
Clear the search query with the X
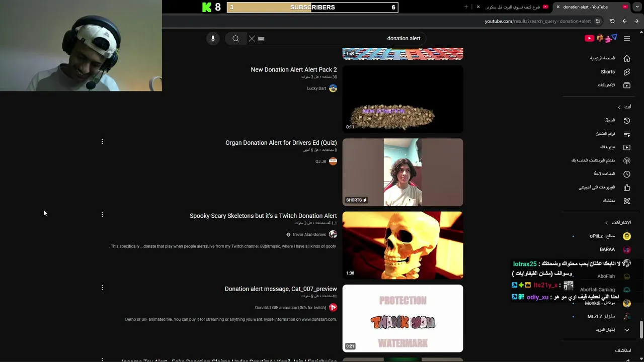(x=252, y=38)
